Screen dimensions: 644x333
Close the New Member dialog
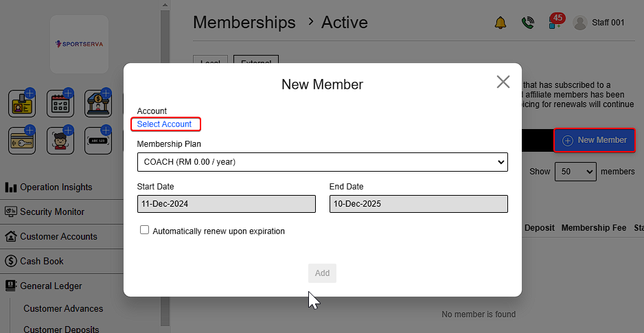pos(503,82)
